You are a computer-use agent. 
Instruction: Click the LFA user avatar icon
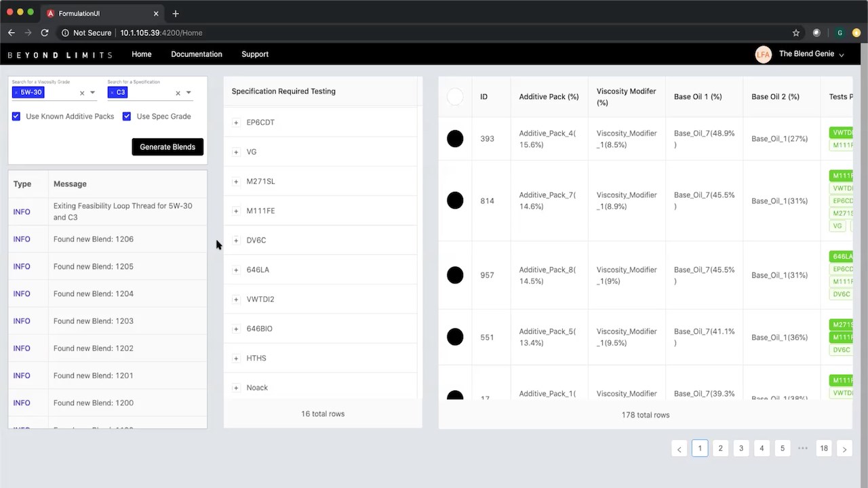pos(764,54)
